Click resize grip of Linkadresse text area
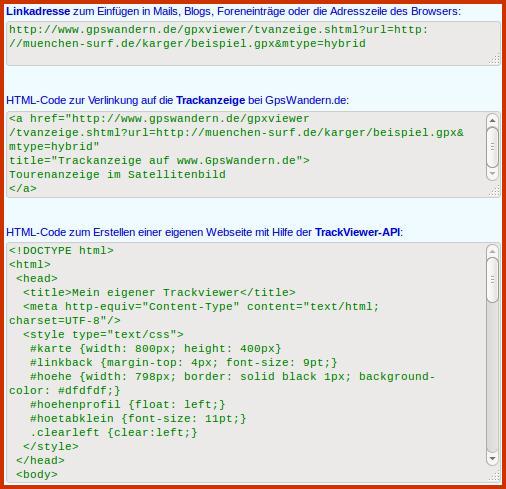This screenshot has width=506, height=489. coord(495,60)
